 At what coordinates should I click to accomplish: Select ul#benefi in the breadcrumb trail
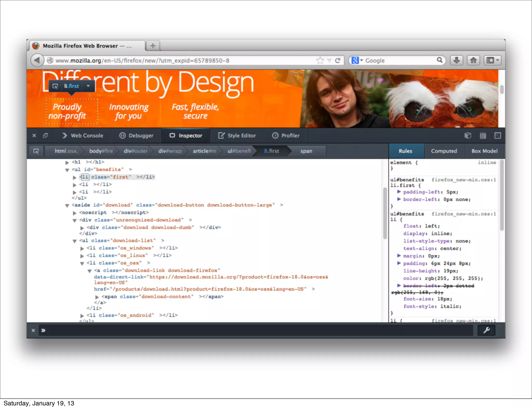coord(239,151)
